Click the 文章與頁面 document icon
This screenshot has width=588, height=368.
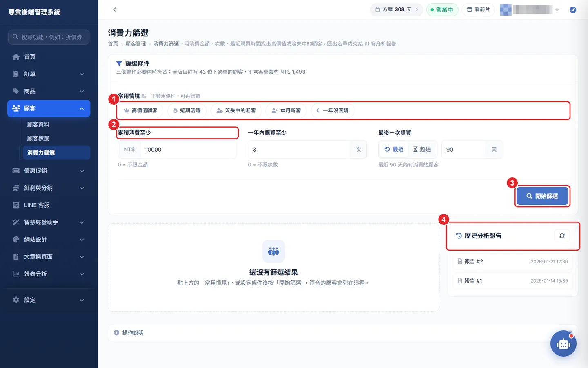[x=16, y=256]
